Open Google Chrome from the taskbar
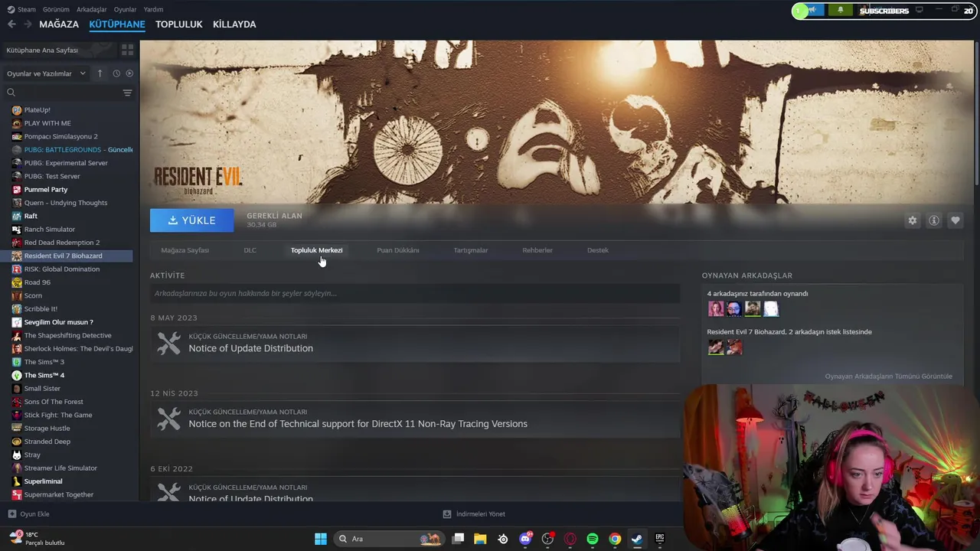Image resolution: width=980 pixels, height=551 pixels. click(615, 539)
